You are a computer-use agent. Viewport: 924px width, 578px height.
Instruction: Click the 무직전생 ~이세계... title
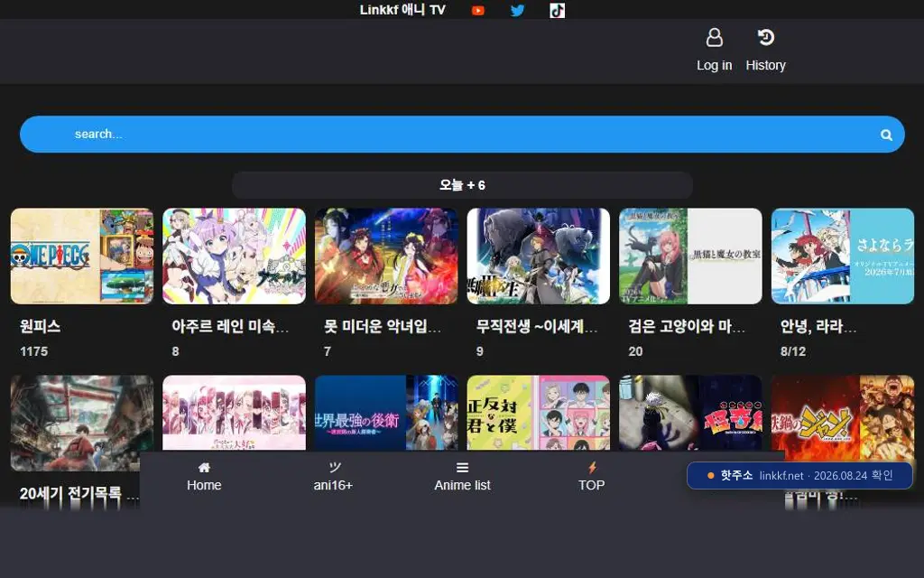click(x=536, y=326)
